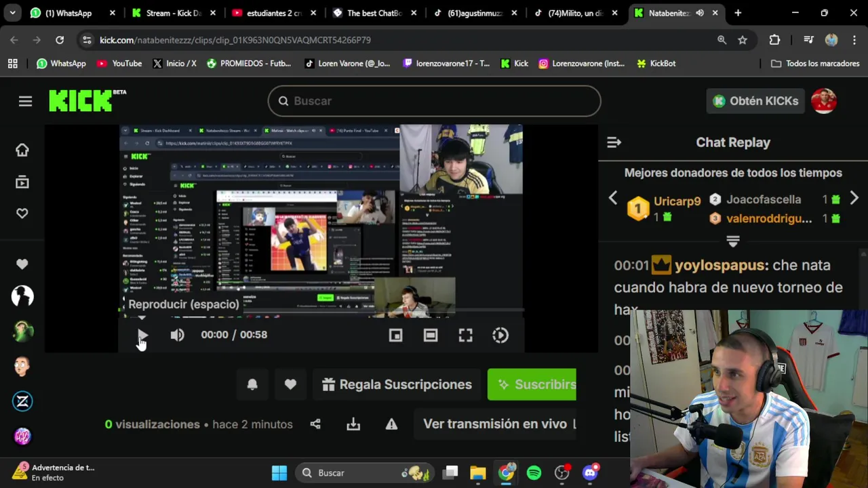The height and width of the screenshot is (488, 868).
Task: Open page zoom magnifier icon
Action: click(722, 40)
